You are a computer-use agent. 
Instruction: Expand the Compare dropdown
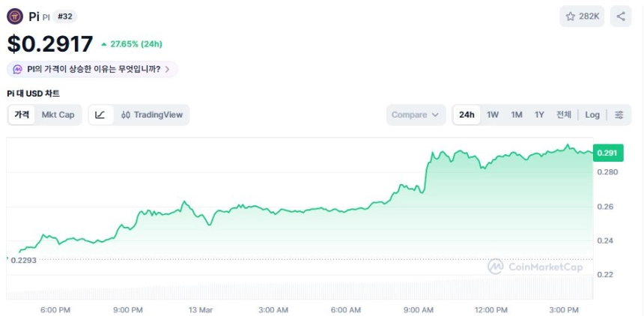tap(416, 115)
